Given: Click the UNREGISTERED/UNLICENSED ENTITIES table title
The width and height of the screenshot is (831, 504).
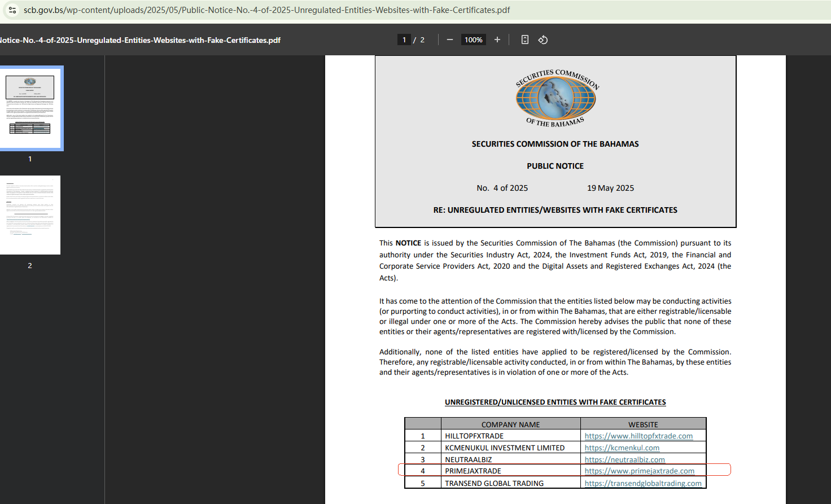Looking at the screenshot, I should 556,402.
